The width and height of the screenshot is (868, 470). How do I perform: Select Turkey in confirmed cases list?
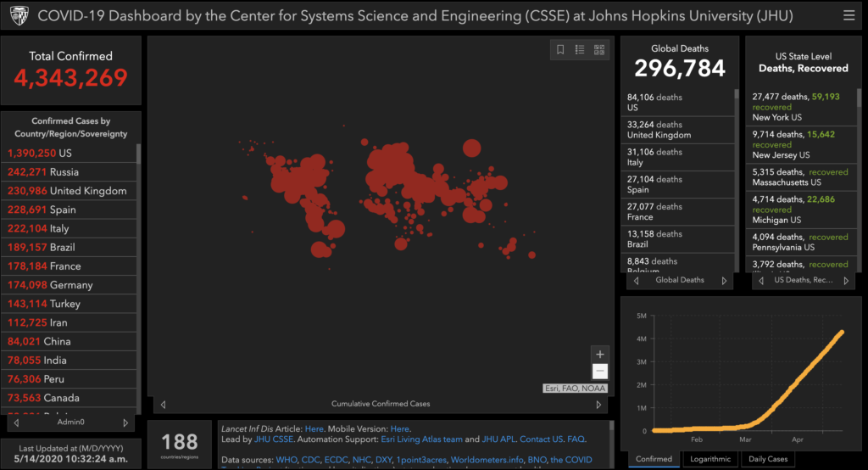(70, 304)
